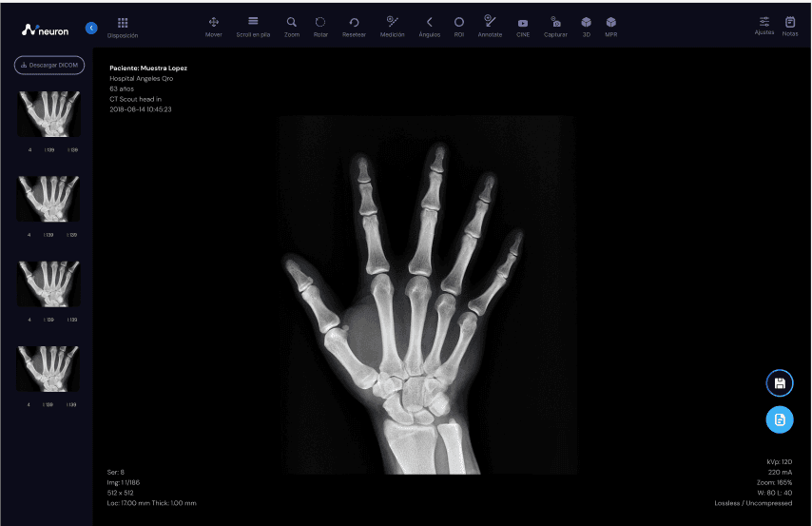Click the Capturar camera icon
The height and width of the screenshot is (526, 812).
[556, 22]
